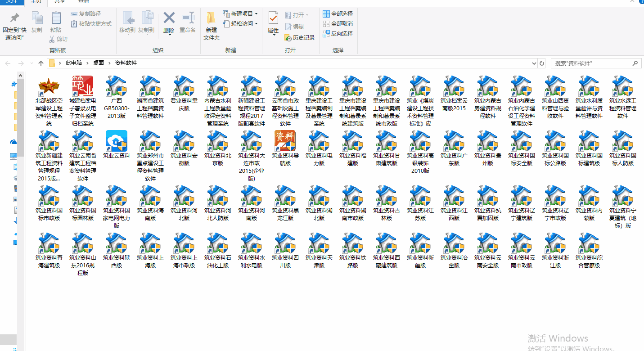Expand the 新建项目 dropdown
Viewport: 644px width, 351px height.
[241, 14]
